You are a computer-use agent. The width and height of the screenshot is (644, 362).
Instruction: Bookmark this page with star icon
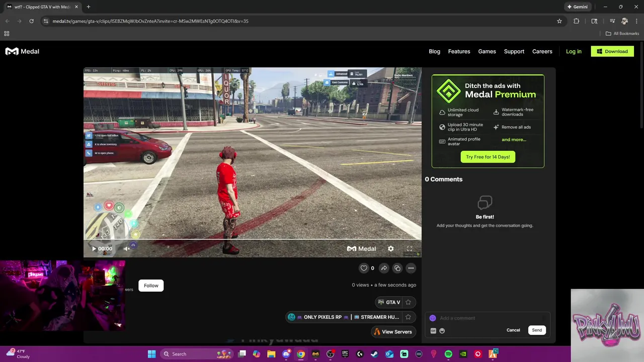pyautogui.click(x=559, y=21)
